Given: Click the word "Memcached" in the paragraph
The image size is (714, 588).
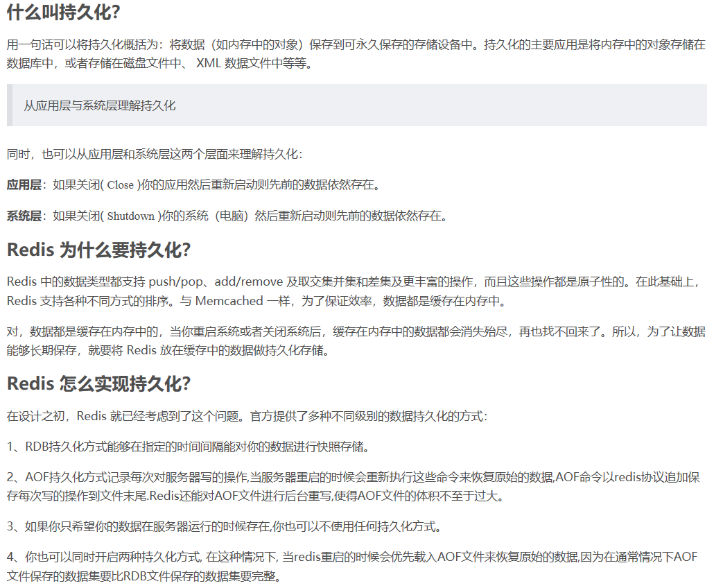Looking at the screenshot, I should click(x=229, y=301).
